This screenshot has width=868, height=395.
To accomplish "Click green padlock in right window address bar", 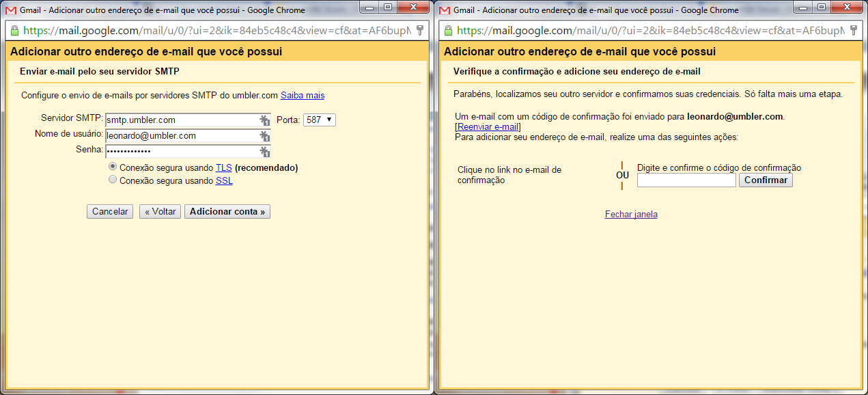I will [448, 31].
